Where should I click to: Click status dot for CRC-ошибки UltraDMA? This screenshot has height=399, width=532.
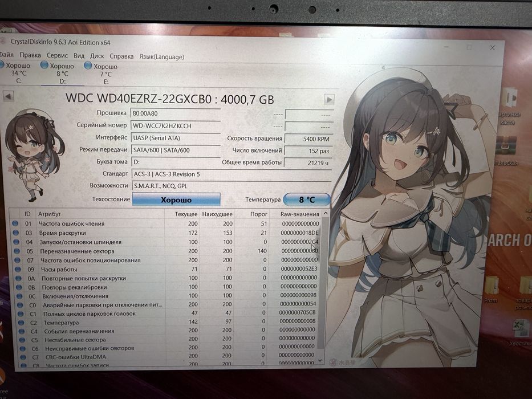23,357
